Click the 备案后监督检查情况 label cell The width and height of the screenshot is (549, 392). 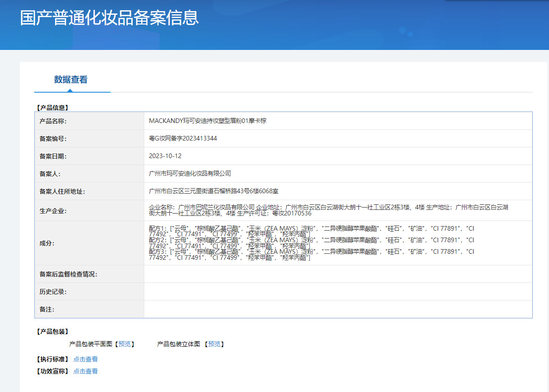point(89,274)
